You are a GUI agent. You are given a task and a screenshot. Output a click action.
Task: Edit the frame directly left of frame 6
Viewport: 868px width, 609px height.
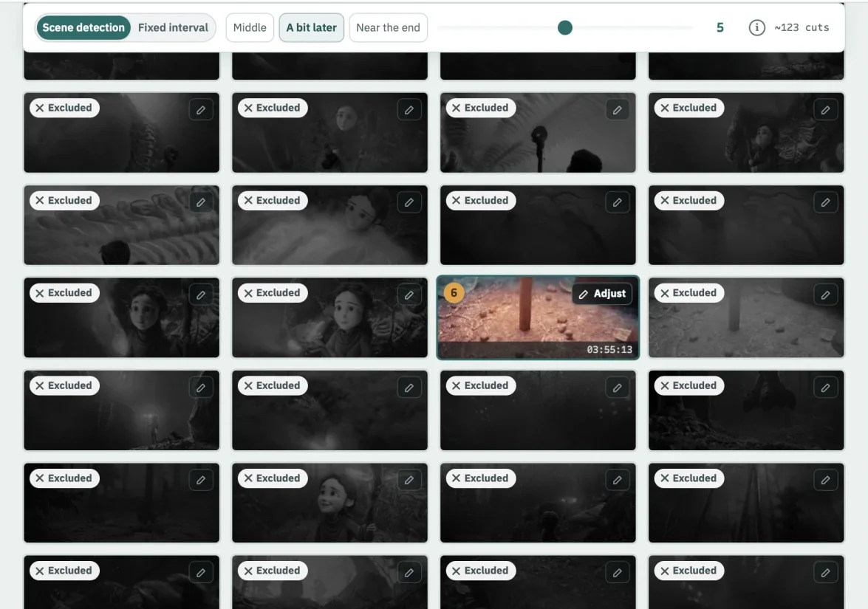409,295
